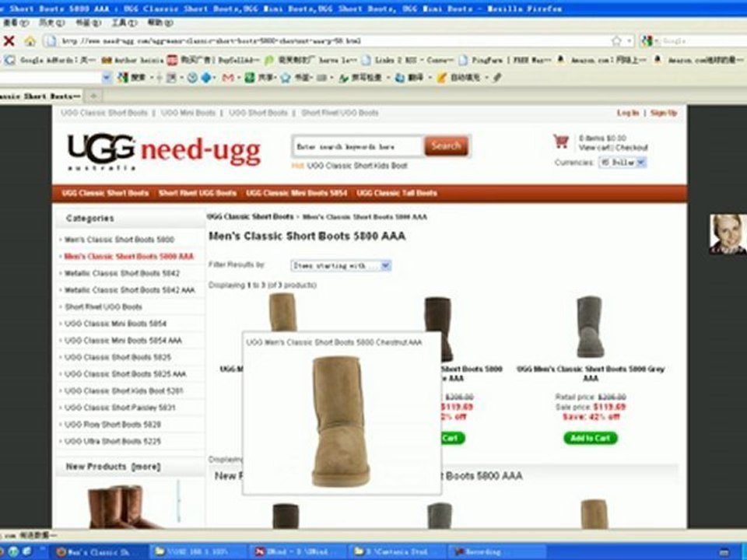Click the 翻译 translate toolbar button
This screenshot has width=747, height=560.
(x=409, y=78)
